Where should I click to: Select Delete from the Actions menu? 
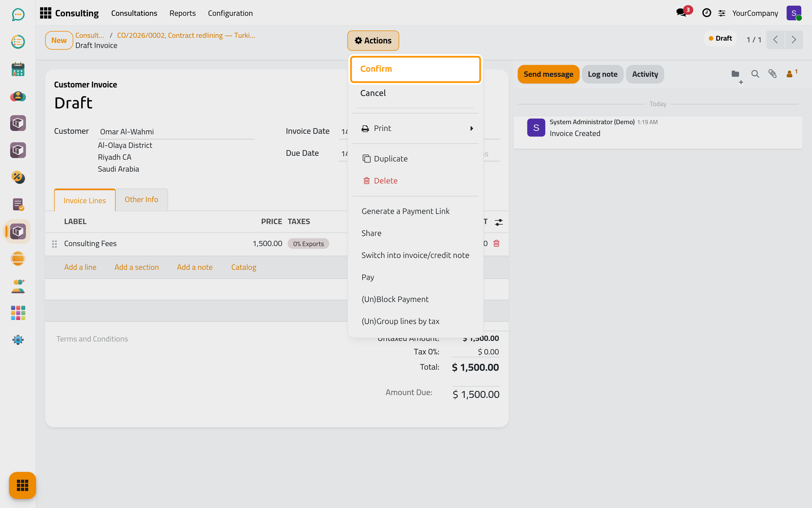click(x=415, y=181)
